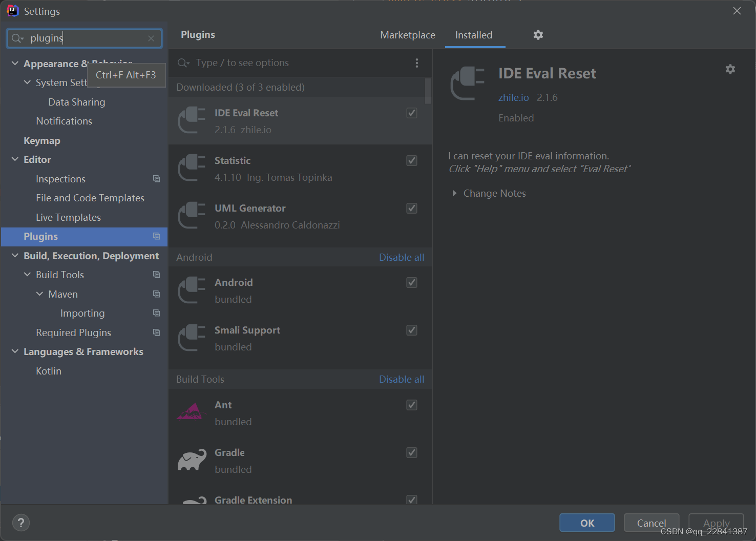Collapse the Editor tree node

pyautogui.click(x=15, y=159)
